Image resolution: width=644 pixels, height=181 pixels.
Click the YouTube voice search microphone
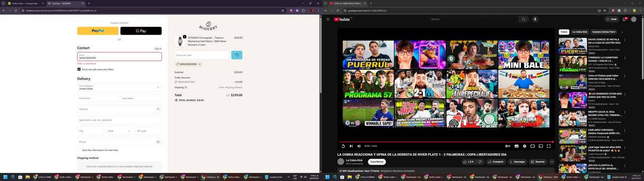(535, 19)
